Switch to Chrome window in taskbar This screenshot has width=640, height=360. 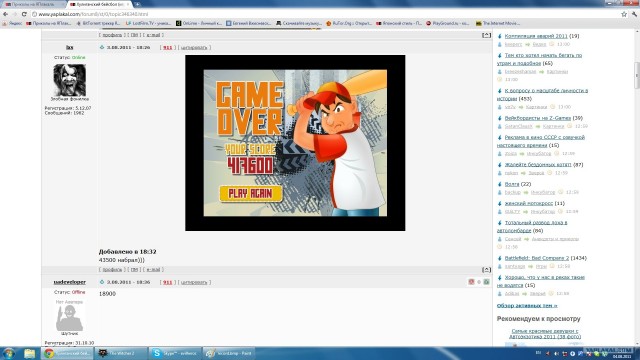(x=67, y=353)
